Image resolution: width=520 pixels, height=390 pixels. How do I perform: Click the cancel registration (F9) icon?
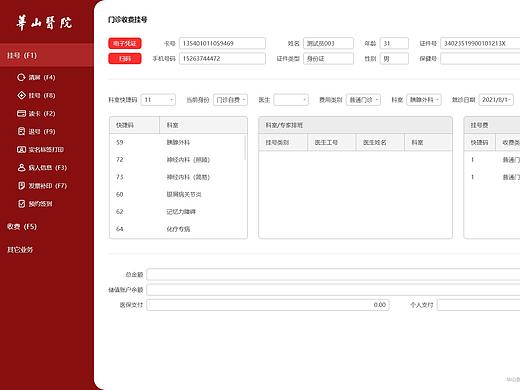(21, 131)
